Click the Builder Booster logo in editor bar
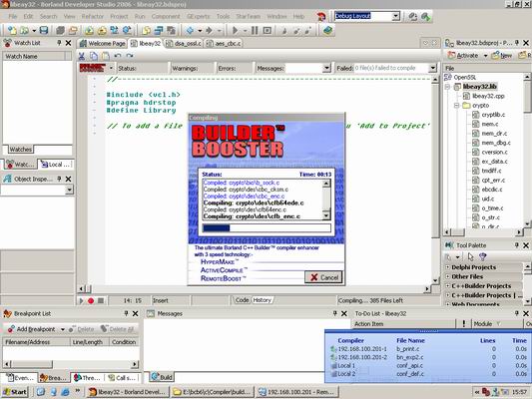The width and height of the screenshot is (532, 399). (x=92, y=68)
